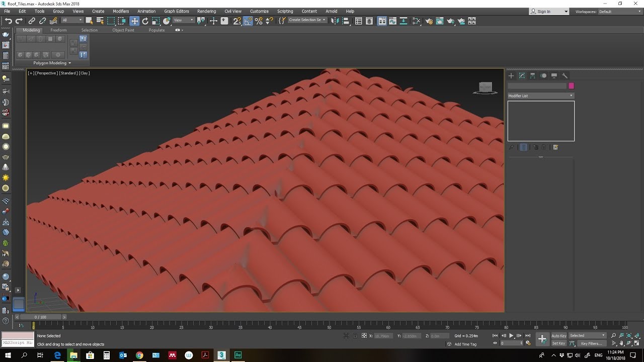
Task: Toggle Show End Result in modifier stack
Action: (x=524, y=147)
